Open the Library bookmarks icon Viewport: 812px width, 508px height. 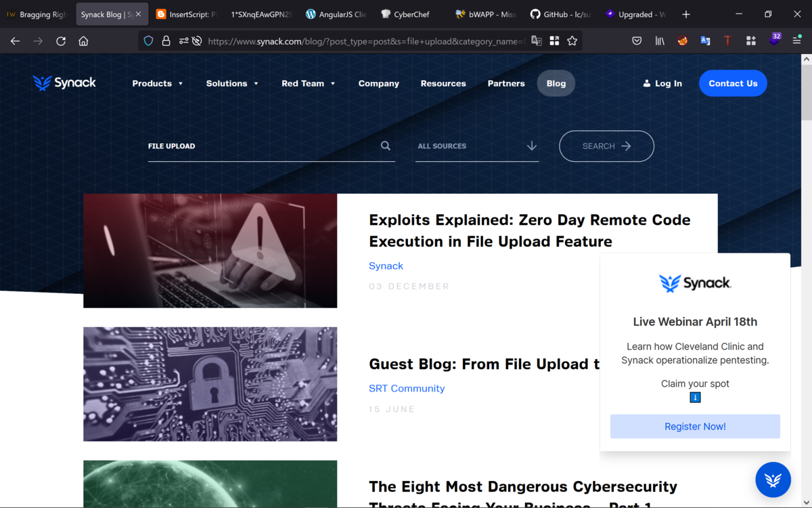660,41
